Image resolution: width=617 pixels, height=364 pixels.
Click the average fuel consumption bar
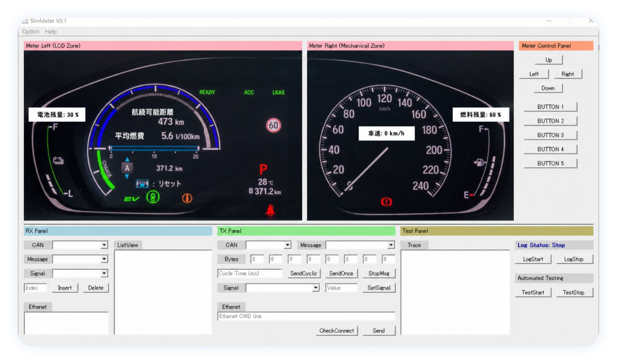[154, 148]
